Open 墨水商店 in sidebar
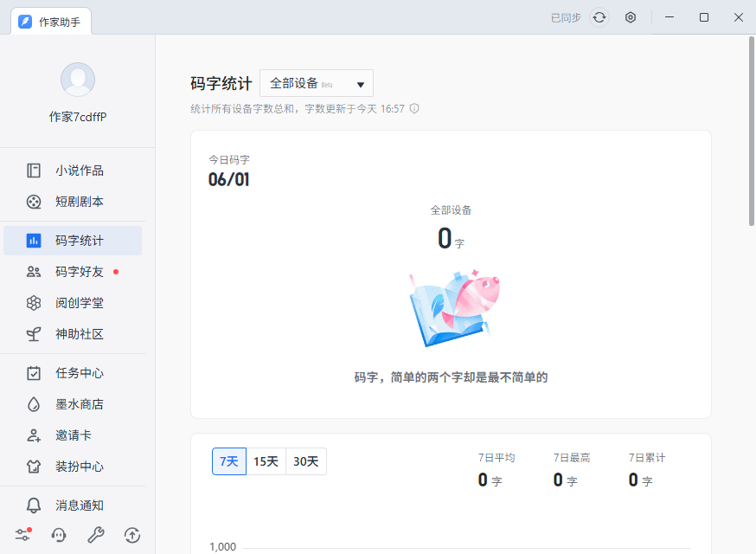 point(73,404)
